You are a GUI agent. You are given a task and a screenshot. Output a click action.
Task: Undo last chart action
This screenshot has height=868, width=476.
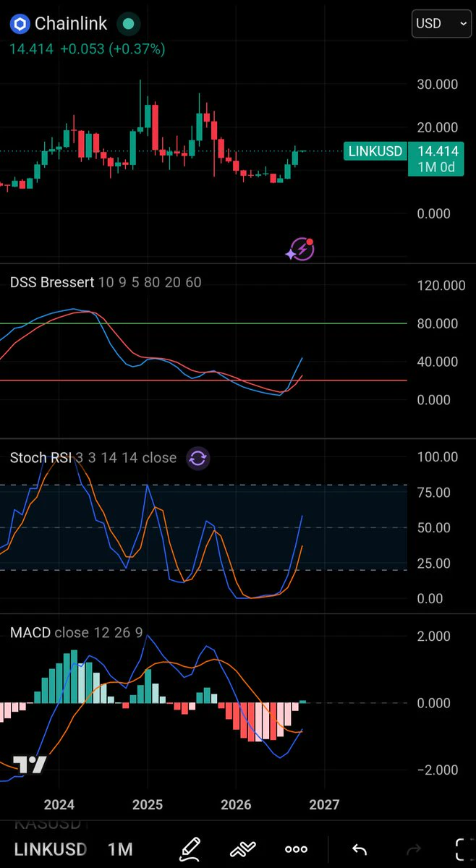(360, 849)
